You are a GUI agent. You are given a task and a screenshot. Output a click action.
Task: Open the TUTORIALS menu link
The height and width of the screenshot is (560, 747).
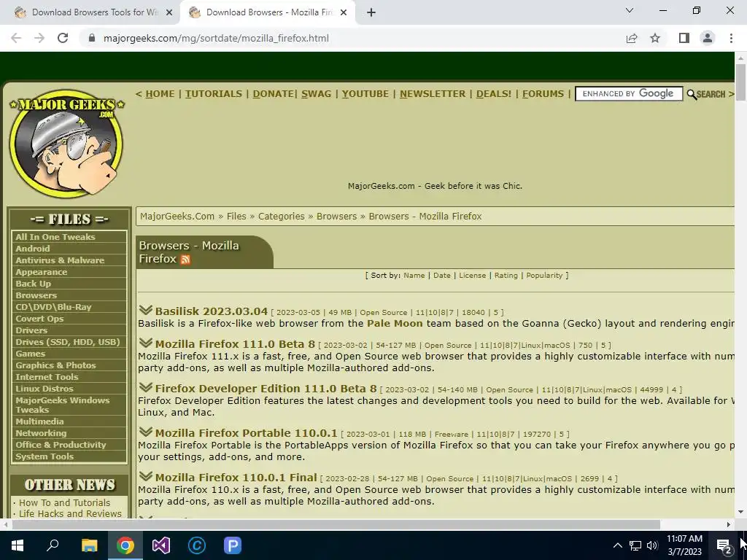[x=214, y=94]
